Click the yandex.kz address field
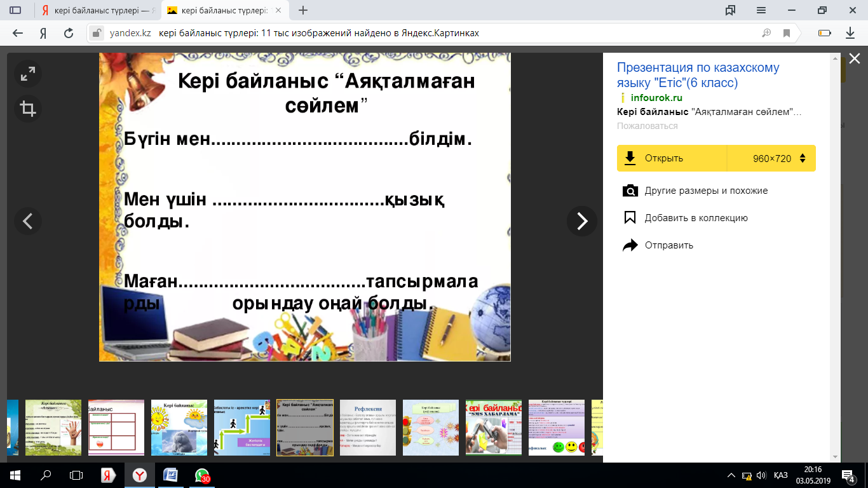Screen dimensions: 868x488 pyautogui.click(x=131, y=33)
